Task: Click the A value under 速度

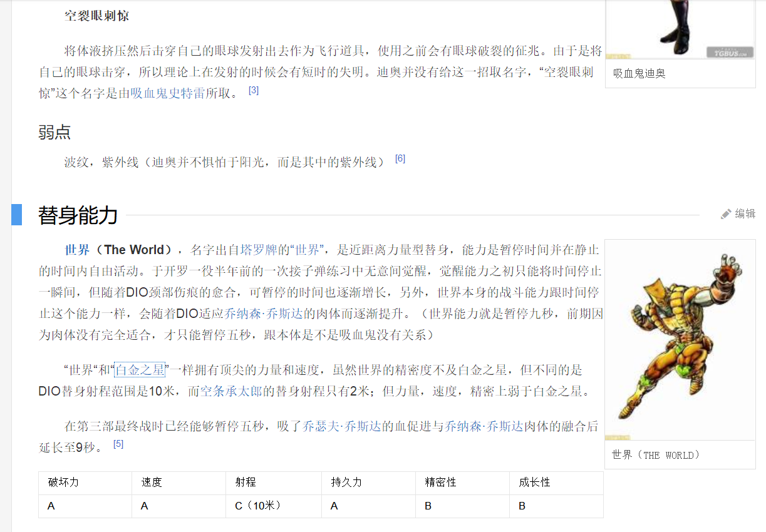Action: click(x=179, y=506)
